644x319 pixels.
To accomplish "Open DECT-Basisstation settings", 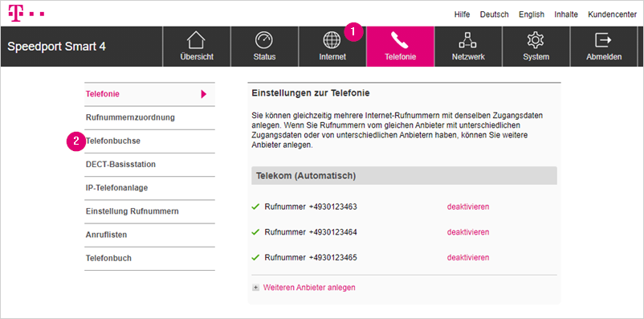I will (149, 165).
